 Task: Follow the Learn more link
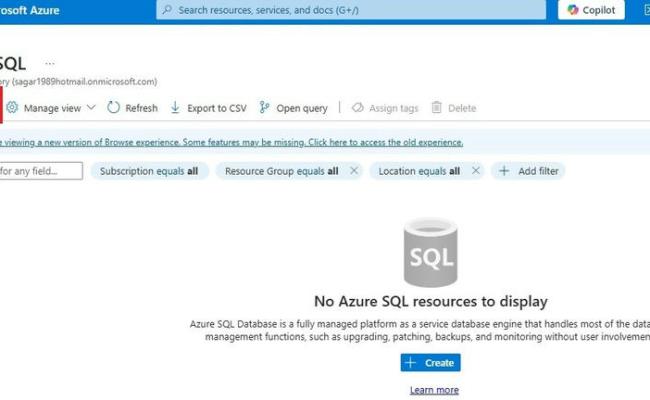click(x=434, y=390)
